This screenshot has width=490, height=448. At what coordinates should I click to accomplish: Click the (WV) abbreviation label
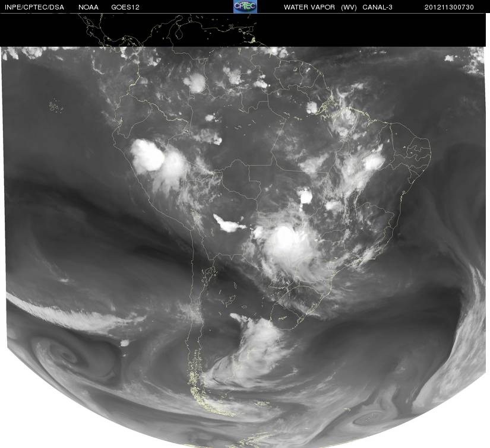[x=349, y=7]
